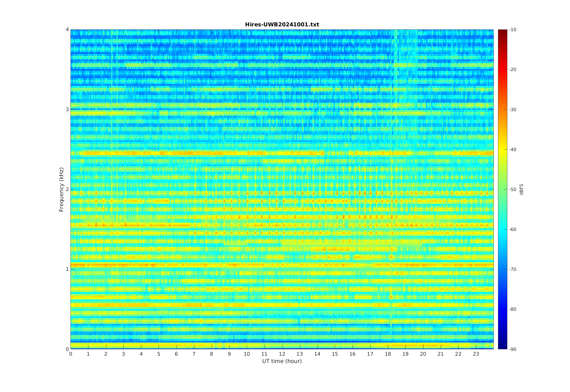Click the -30 colorbar tick label

(x=513, y=110)
